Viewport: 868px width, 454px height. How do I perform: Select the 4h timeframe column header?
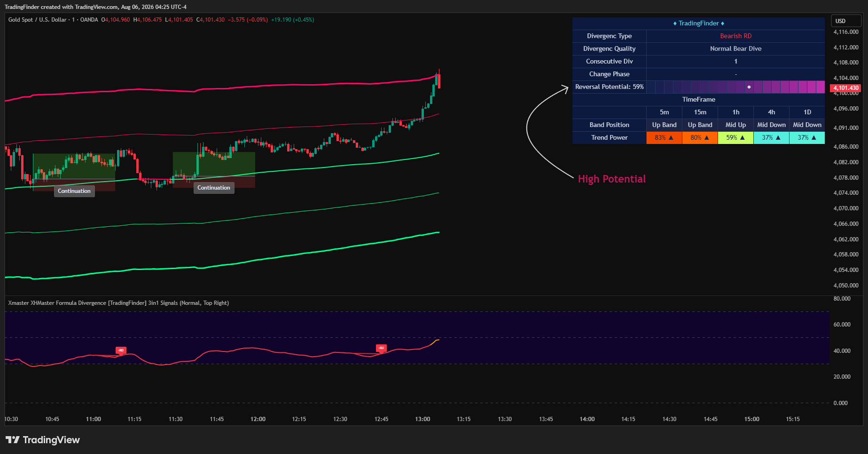tap(771, 112)
